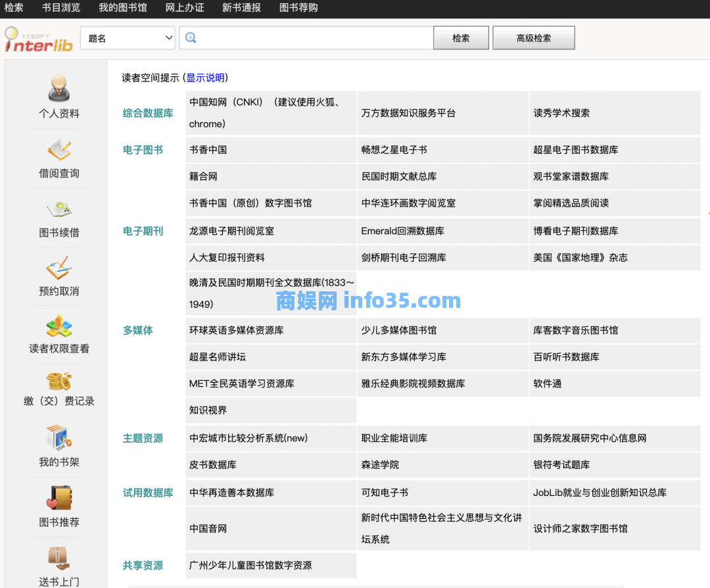Open the 预约取消 reservation cancel icon
The width and height of the screenshot is (710, 588).
[x=59, y=268]
